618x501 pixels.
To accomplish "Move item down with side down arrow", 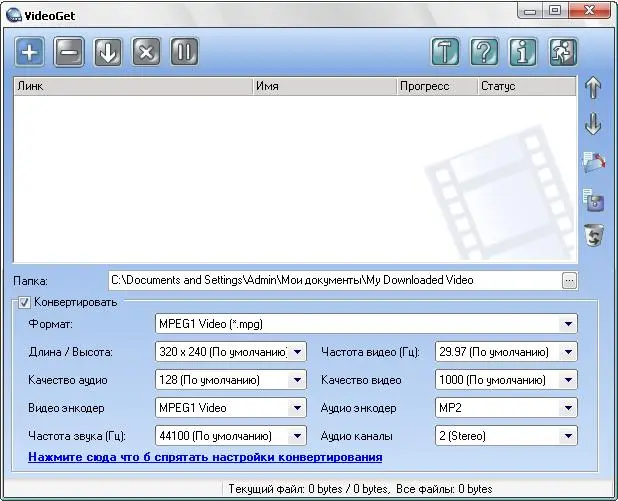I will tap(593, 124).
